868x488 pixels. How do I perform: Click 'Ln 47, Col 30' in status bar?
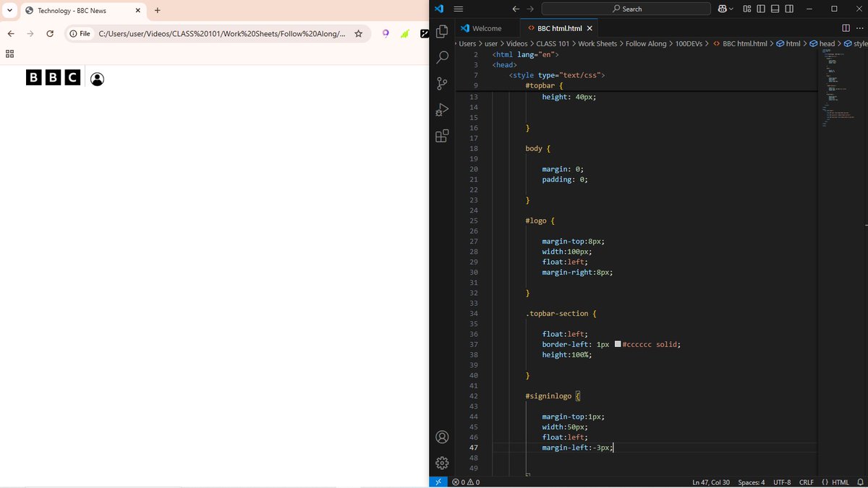(710, 482)
